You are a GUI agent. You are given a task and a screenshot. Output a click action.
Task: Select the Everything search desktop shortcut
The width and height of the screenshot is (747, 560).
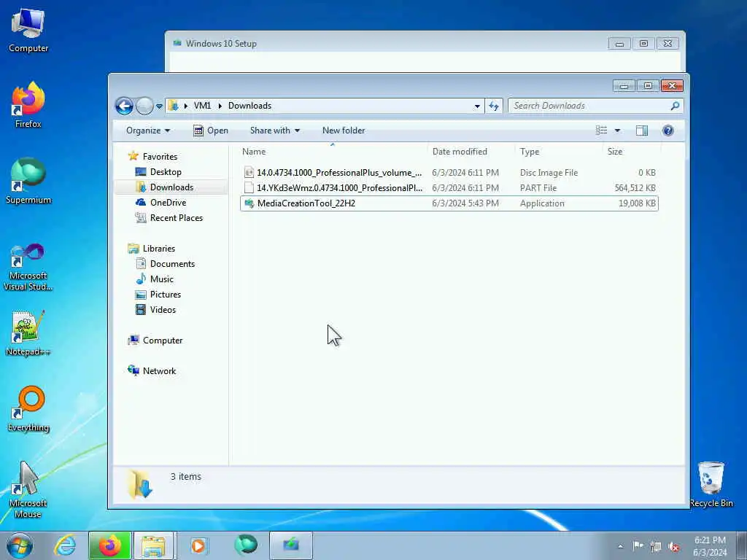[28, 408]
